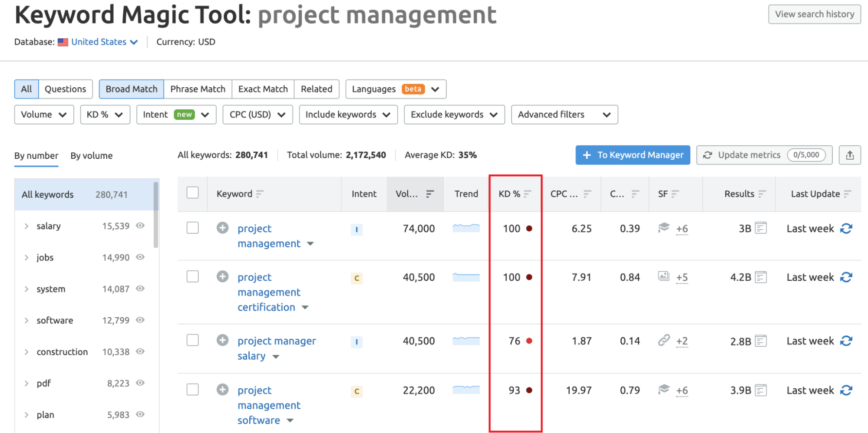868x433 pixels.
Task: Click the View search history button
Action: point(814,13)
